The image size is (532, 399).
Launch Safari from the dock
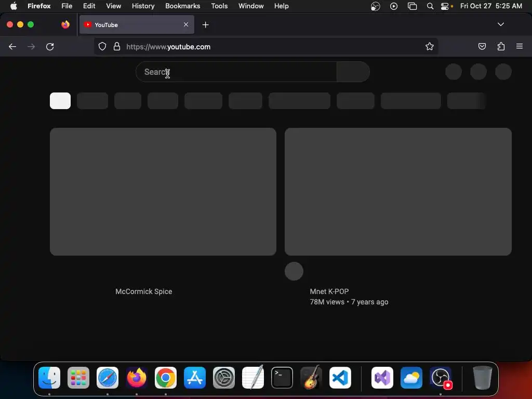click(x=108, y=378)
